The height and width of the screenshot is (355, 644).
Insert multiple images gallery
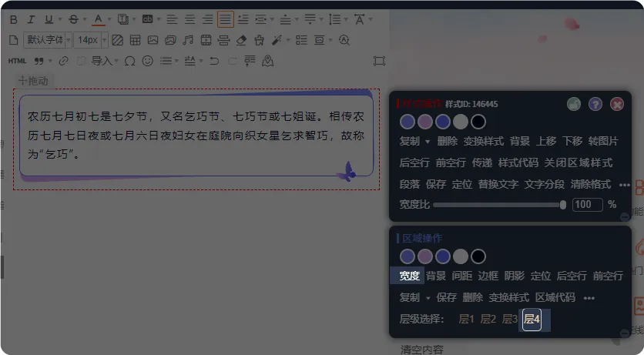pos(170,40)
